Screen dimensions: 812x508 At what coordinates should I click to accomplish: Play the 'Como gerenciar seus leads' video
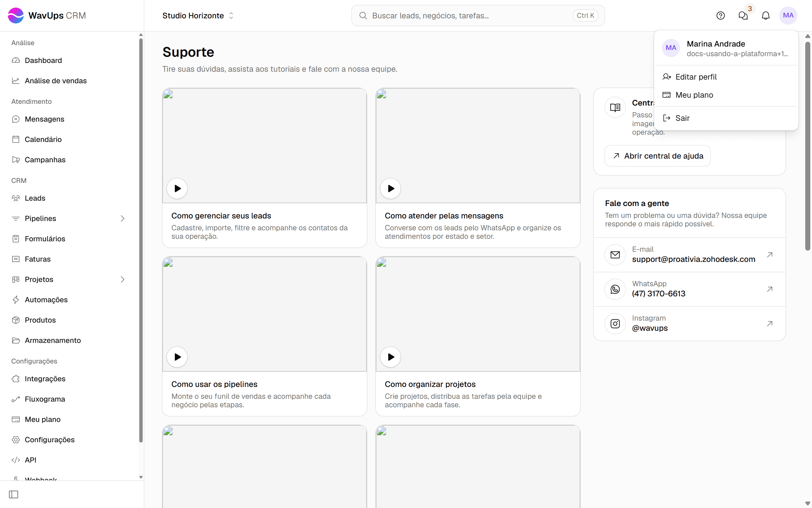177,189
